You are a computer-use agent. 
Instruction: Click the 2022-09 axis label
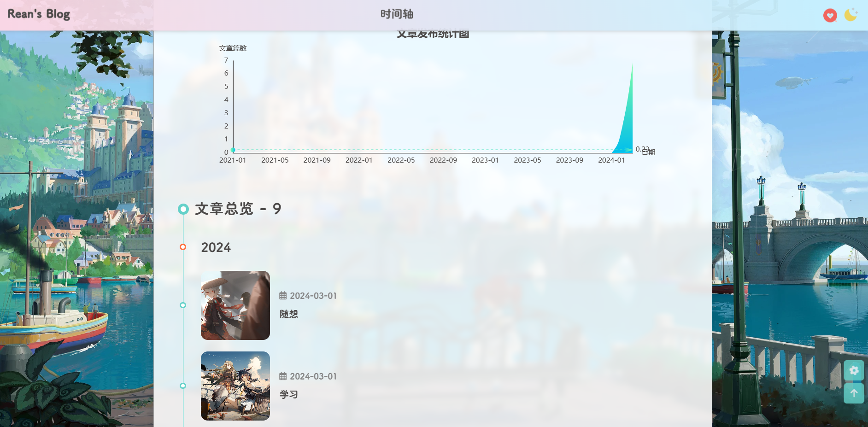[443, 160]
